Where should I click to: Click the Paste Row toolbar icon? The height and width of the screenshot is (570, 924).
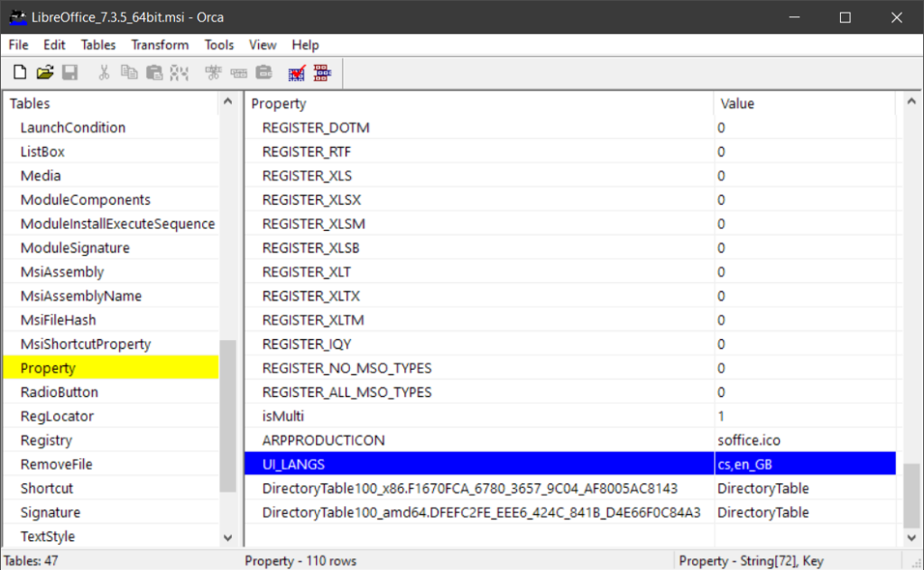pyautogui.click(x=264, y=72)
